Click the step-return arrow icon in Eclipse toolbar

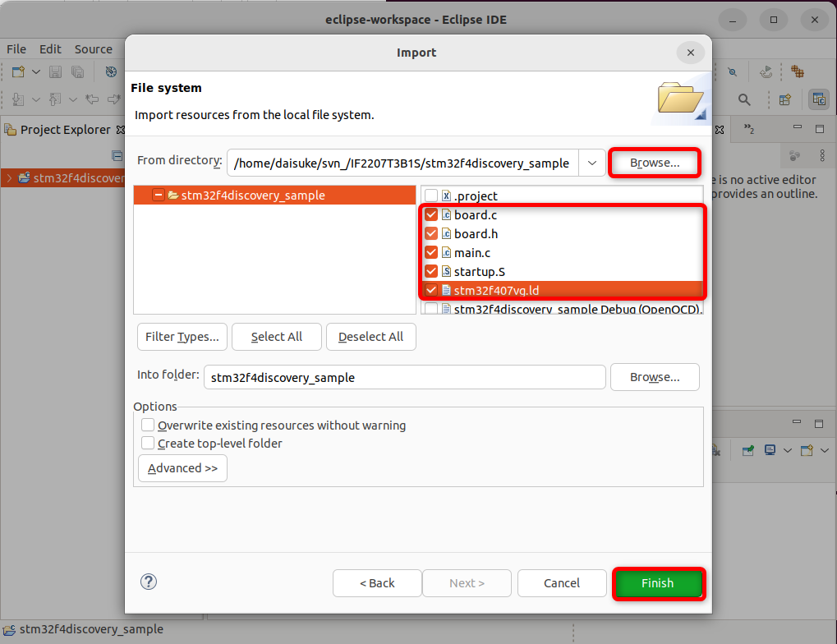point(766,71)
